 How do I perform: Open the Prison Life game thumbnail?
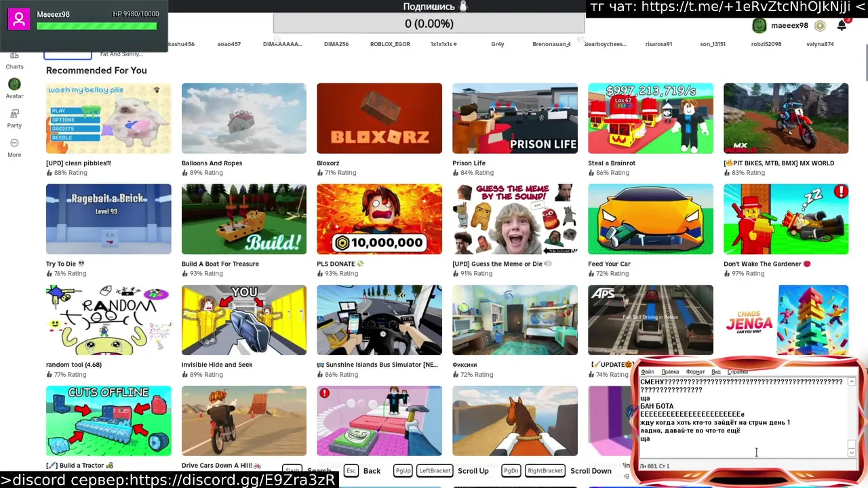coord(515,119)
